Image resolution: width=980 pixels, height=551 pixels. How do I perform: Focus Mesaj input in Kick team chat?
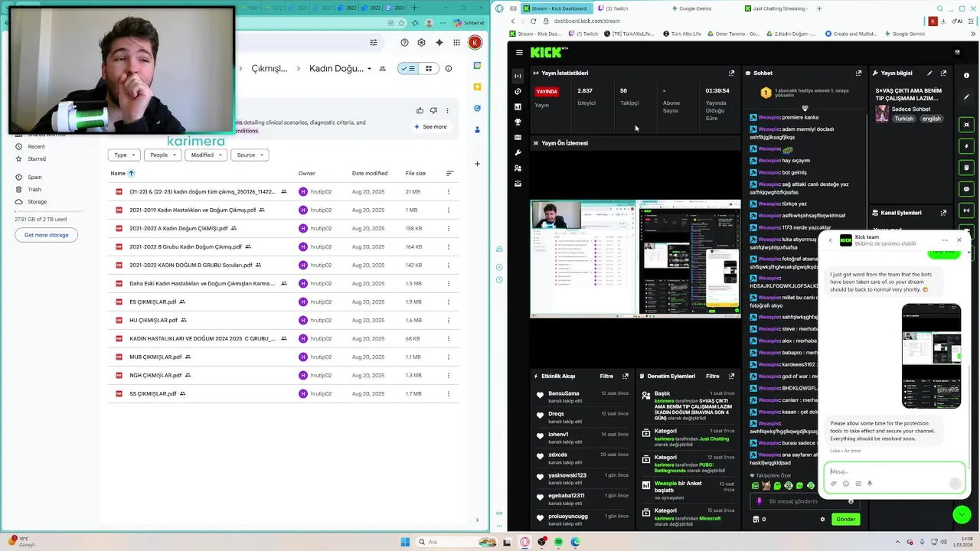[893, 471]
